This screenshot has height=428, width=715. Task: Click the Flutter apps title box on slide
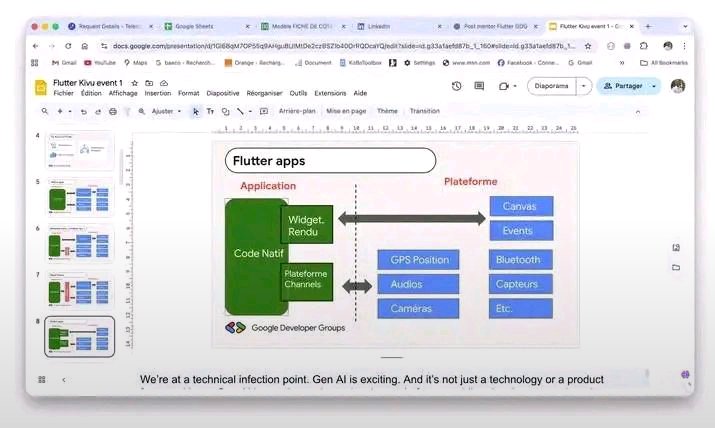331,160
